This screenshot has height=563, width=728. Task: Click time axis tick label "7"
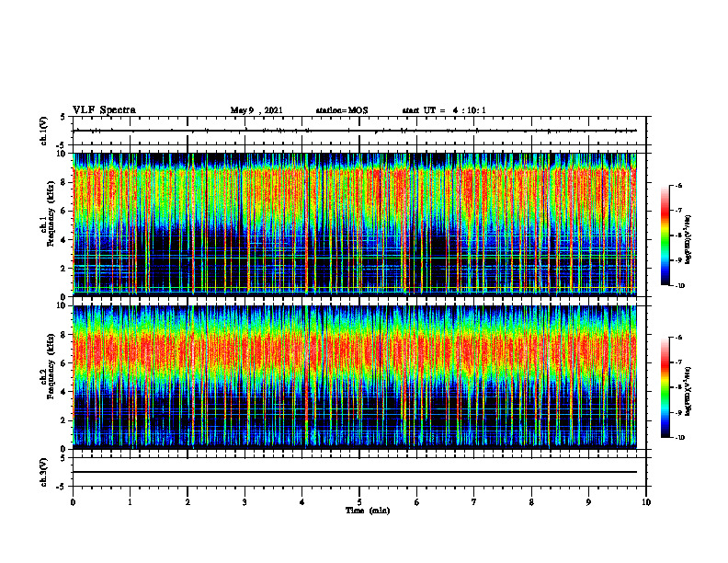[x=474, y=502]
